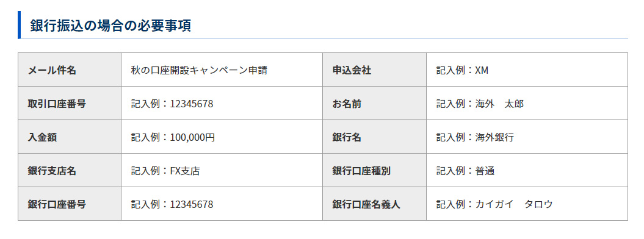The image size is (644, 239).
Task: Select the 申込会社 label cell
Action: pyautogui.click(x=375, y=70)
